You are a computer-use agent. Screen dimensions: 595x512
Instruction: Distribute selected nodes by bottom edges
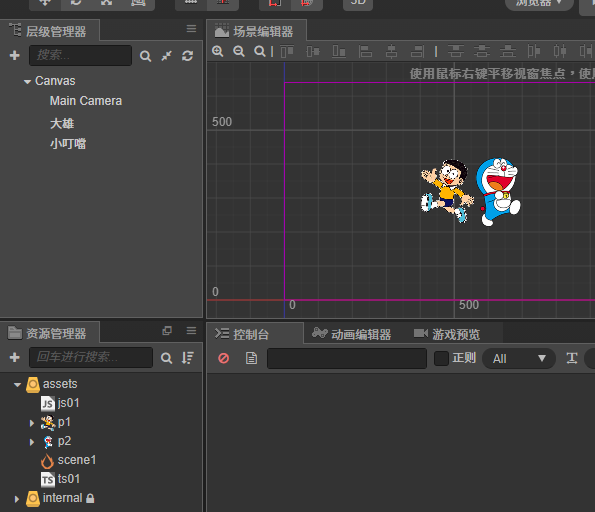point(508,51)
